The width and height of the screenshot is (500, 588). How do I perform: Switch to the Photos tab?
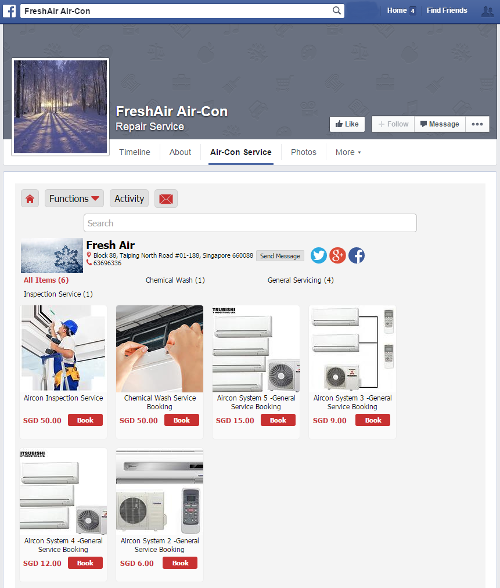coord(303,152)
